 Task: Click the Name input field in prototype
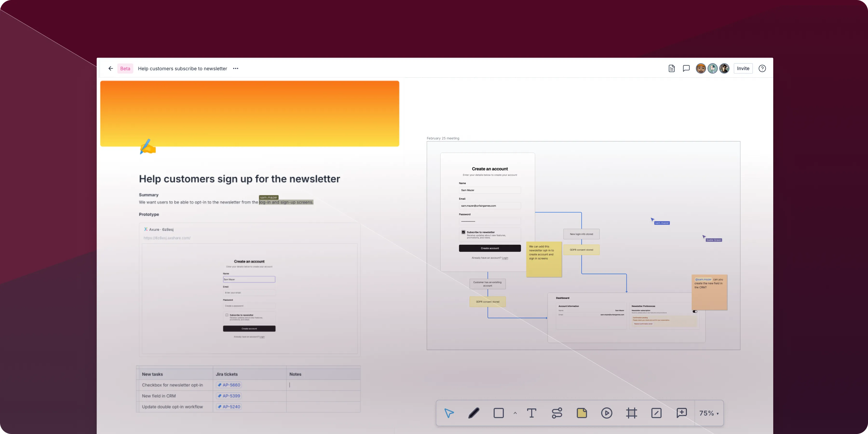pos(249,279)
